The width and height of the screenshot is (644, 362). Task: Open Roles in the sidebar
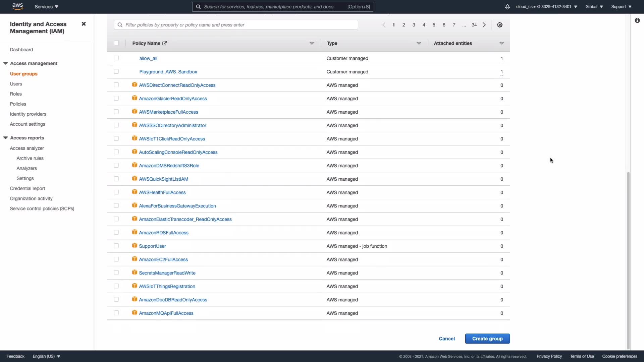(x=16, y=94)
